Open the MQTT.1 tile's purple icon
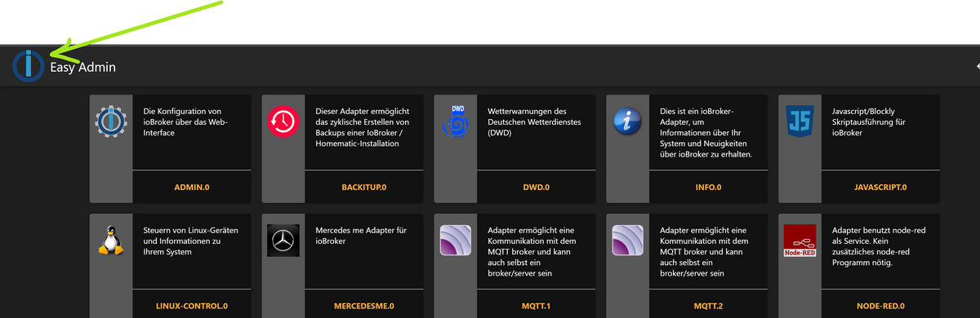This screenshot has width=980, height=318. [x=456, y=241]
